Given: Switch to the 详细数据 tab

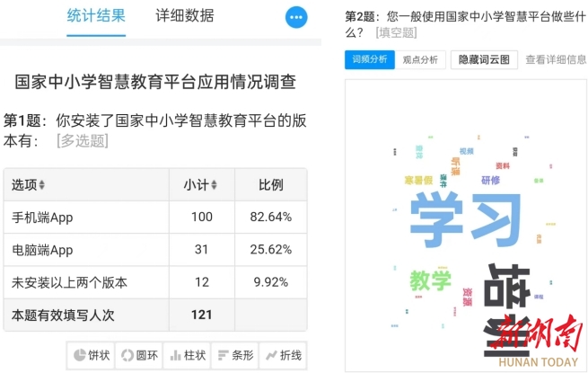Looking at the screenshot, I should click(185, 16).
